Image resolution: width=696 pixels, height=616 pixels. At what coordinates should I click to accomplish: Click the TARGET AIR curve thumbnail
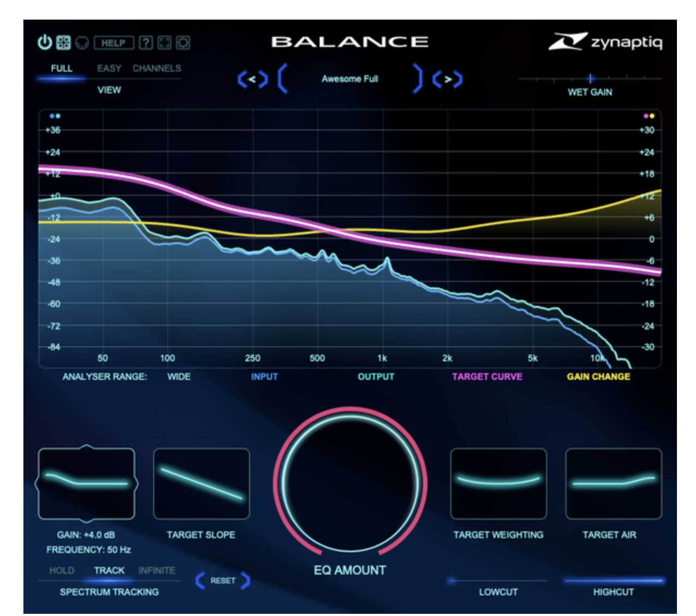[x=613, y=483]
